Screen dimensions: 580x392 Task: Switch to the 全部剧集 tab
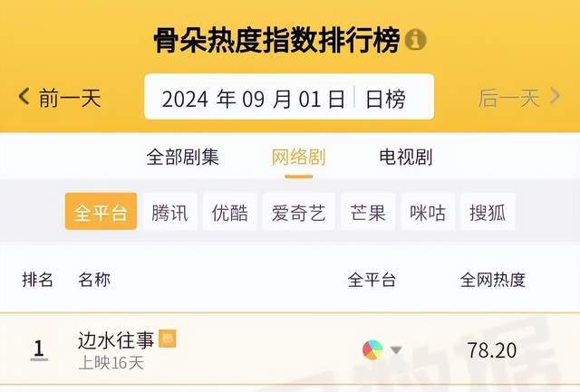coord(182,157)
